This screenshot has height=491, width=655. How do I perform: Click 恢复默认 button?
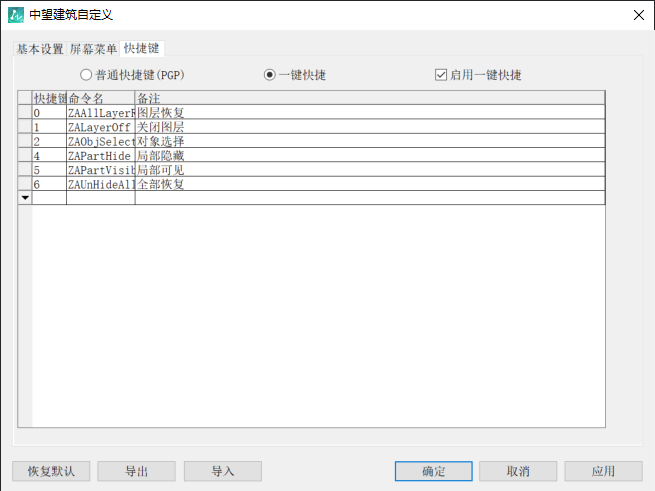[x=51, y=471]
